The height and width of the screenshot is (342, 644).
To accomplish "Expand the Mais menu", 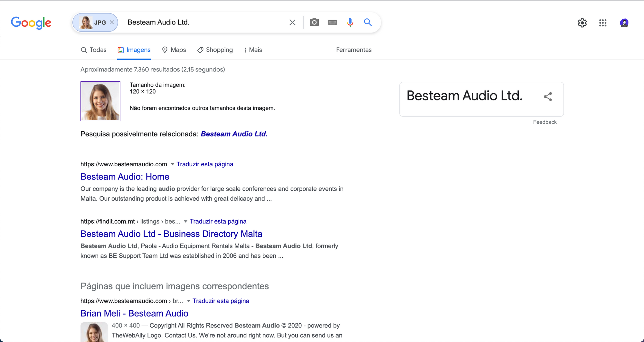I will tap(253, 50).
